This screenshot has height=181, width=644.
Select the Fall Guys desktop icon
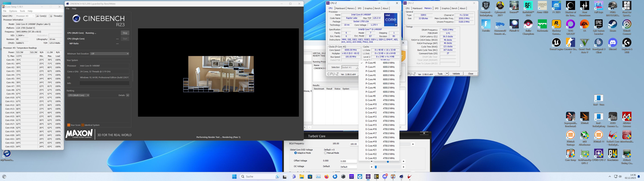(x=598, y=7)
